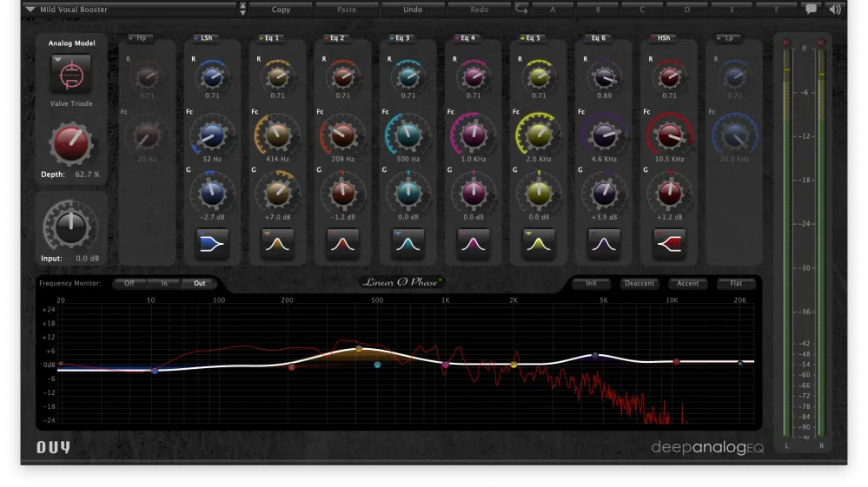Reset the left channel clip LED

click(786, 42)
